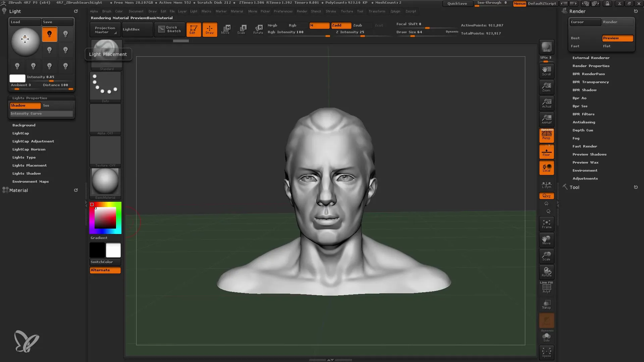644x362 pixels.
Task: Click the Actual size icon
Action: (546, 103)
